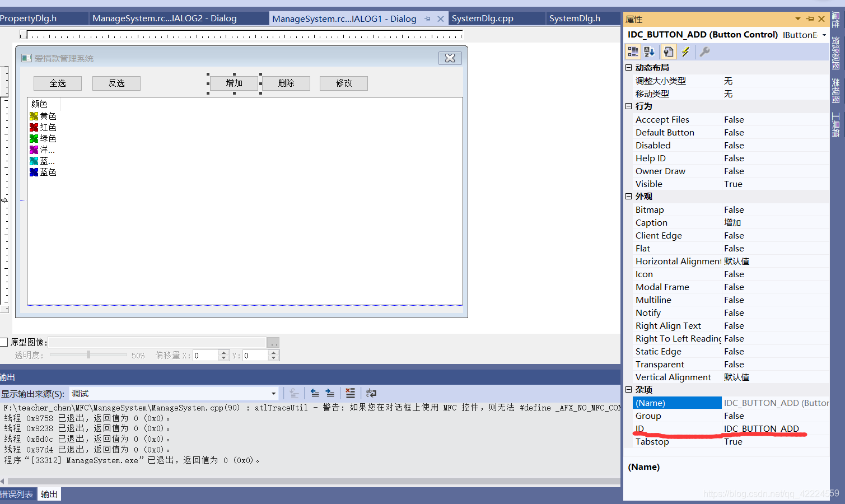This screenshot has height=504, width=845.
Task: Click the 原型图像 path field
Action: (157, 342)
